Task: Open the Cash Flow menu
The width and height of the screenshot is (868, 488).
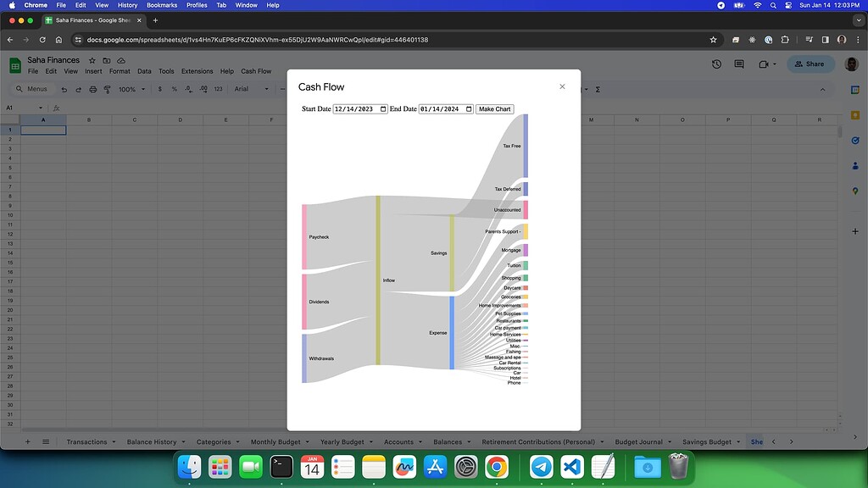Action: click(x=255, y=71)
